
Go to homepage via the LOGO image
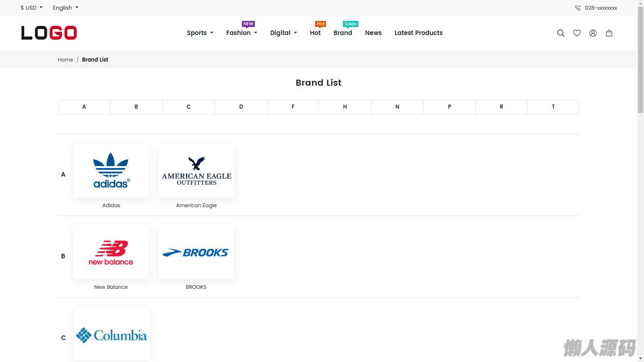[x=49, y=33]
